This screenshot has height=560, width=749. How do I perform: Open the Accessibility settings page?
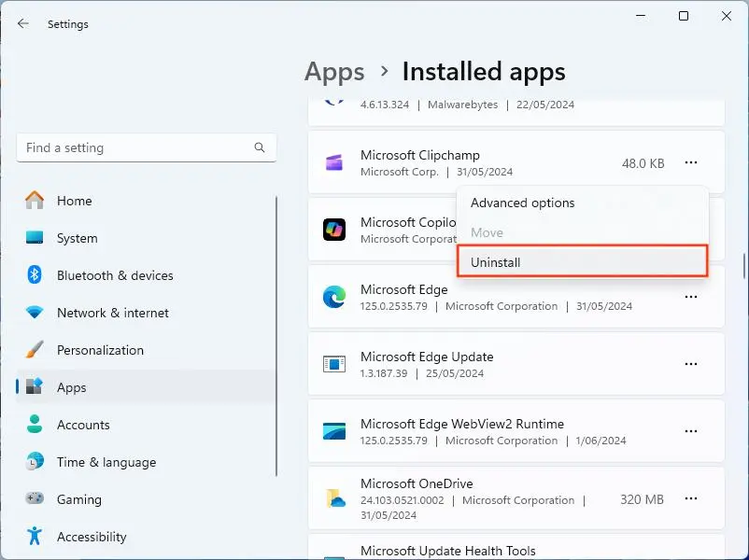tap(146, 536)
